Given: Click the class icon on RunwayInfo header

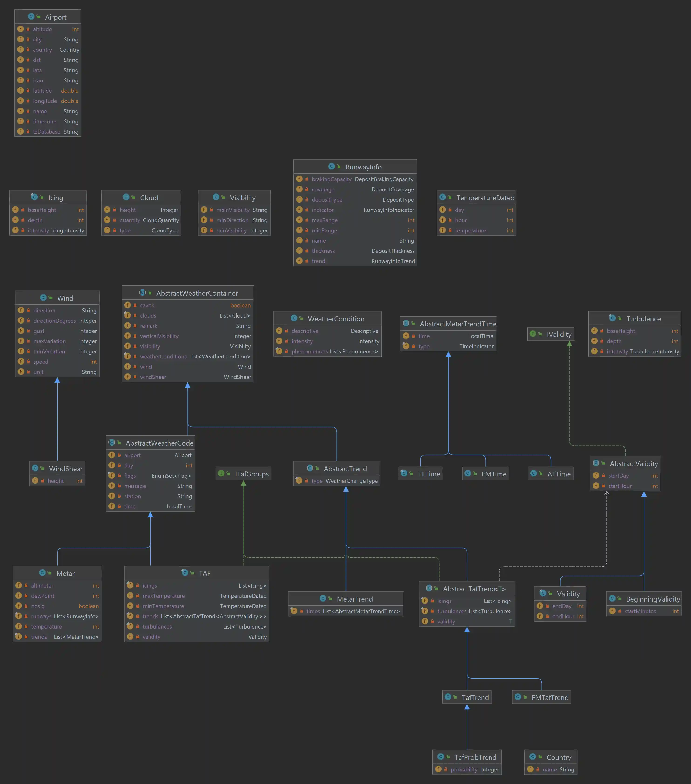Looking at the screenshot, I should (x=331, y=166).
